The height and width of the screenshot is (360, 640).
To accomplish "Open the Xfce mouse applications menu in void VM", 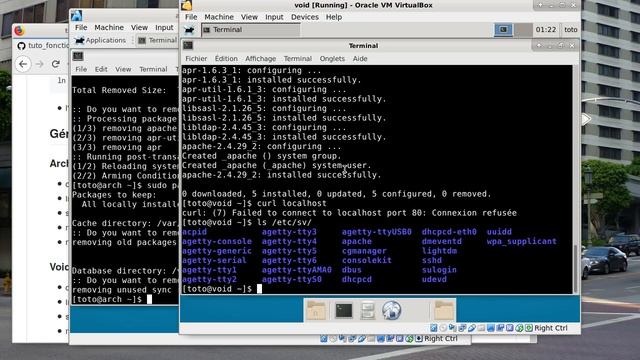I will click(189, 30).
